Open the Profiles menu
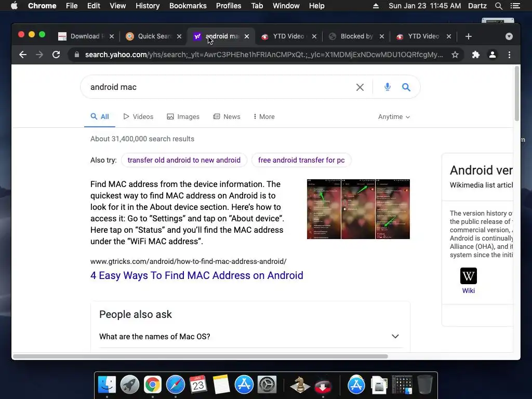The image size is (532, 399). point(229,6)
